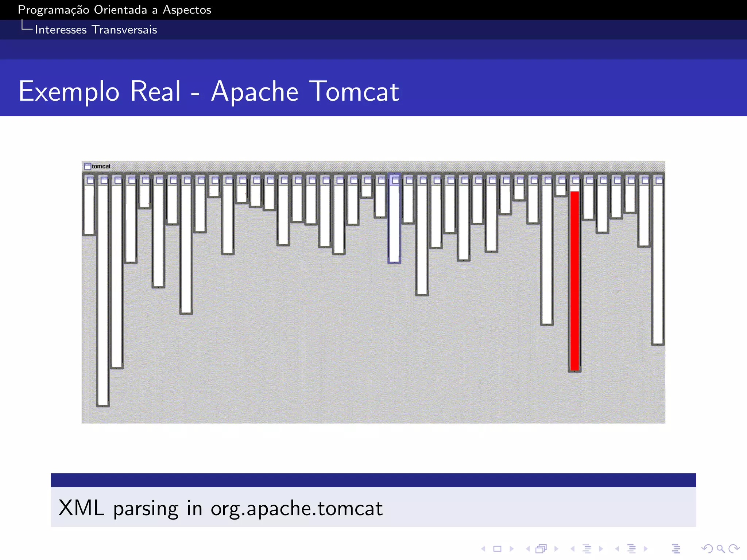The image size is (747, 560).
Task: Click the section navigation lines icon
Action: click(x=632, y=549)
